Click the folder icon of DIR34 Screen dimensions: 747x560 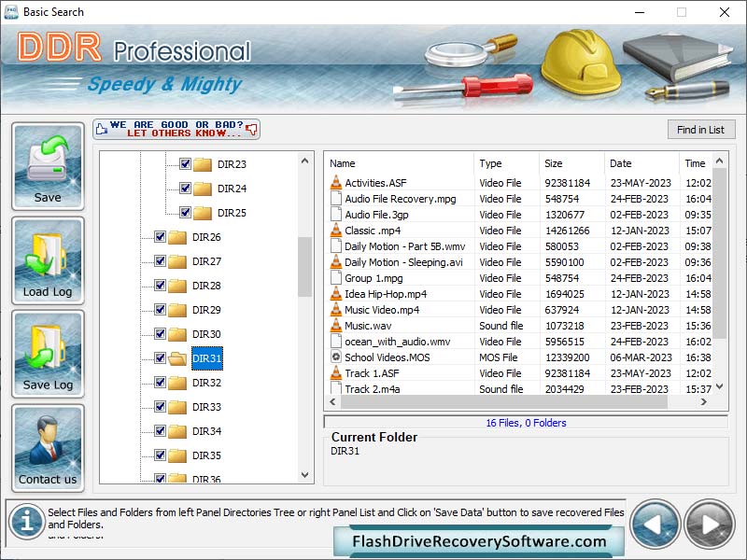[x=177, y=431]
